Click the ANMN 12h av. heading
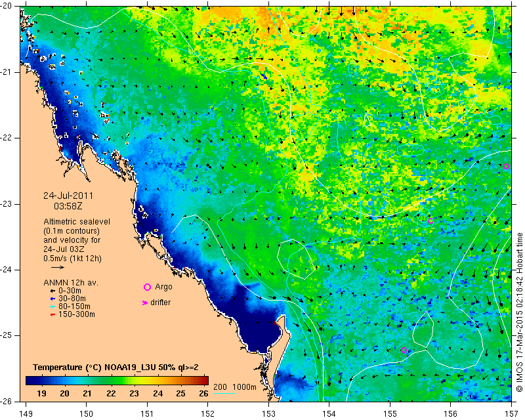This screenshot has width=525, height=420. [x=71, y=283]
